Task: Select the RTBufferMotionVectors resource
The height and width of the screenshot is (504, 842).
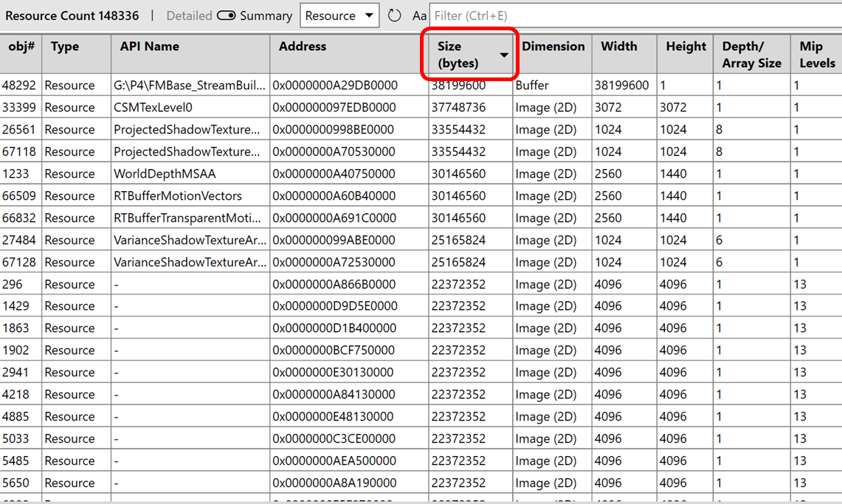Action: 178,196
